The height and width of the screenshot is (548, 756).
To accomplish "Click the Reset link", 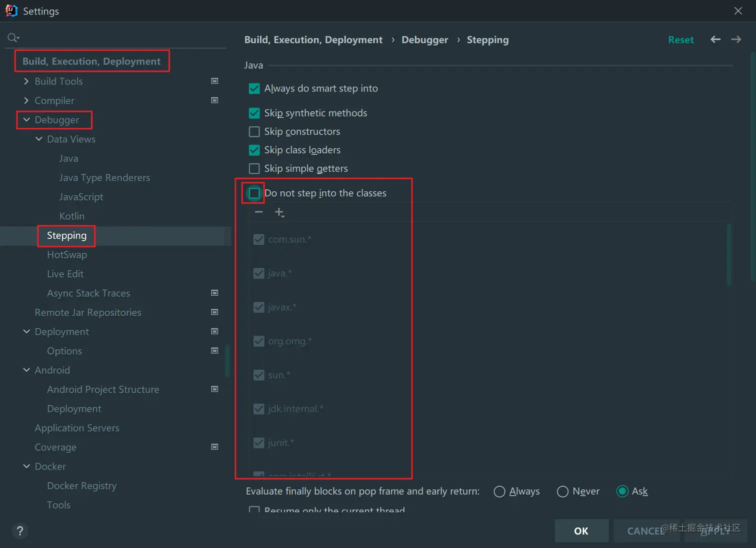I will (681, 40).
